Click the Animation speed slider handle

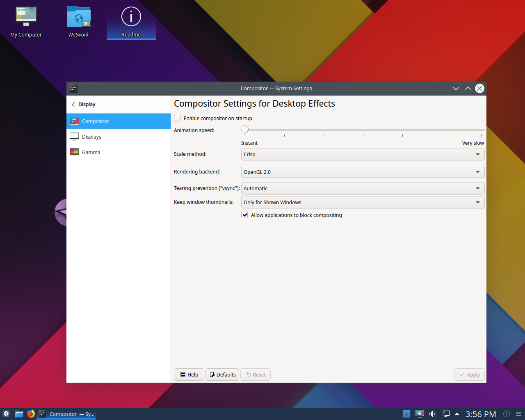pos(245,130)
